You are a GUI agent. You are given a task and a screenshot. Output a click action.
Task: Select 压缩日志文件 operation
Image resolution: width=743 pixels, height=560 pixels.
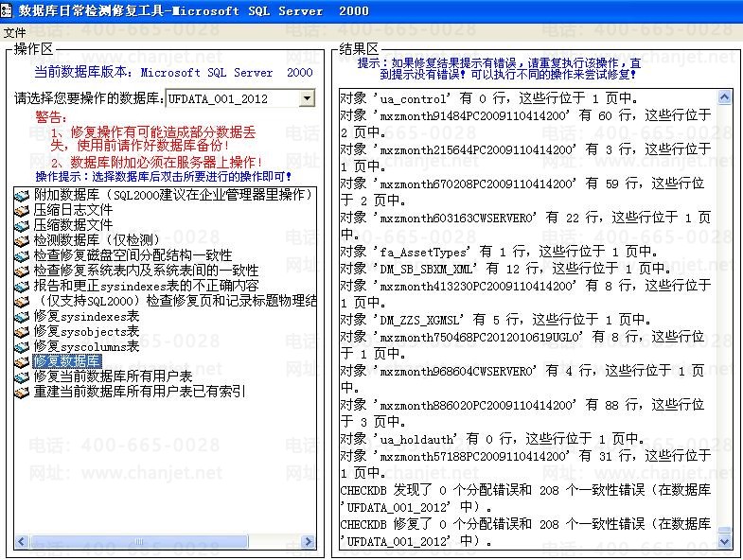(73, 210)
